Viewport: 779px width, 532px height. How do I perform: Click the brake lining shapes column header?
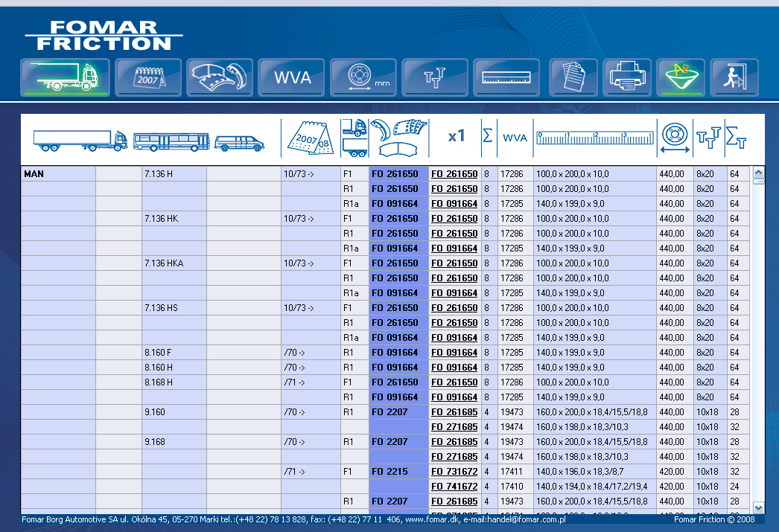pyautogui.click(x=399, y=137)
